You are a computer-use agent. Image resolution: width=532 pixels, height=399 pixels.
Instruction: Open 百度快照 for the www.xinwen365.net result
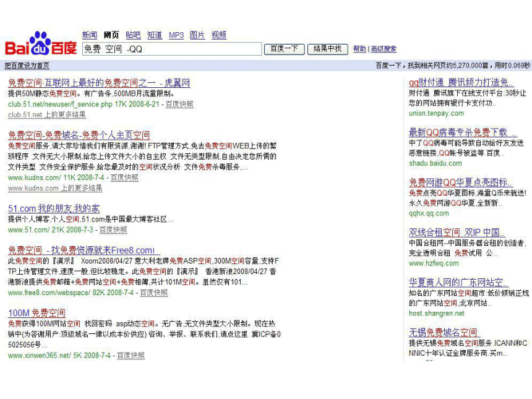coord(131,355)
